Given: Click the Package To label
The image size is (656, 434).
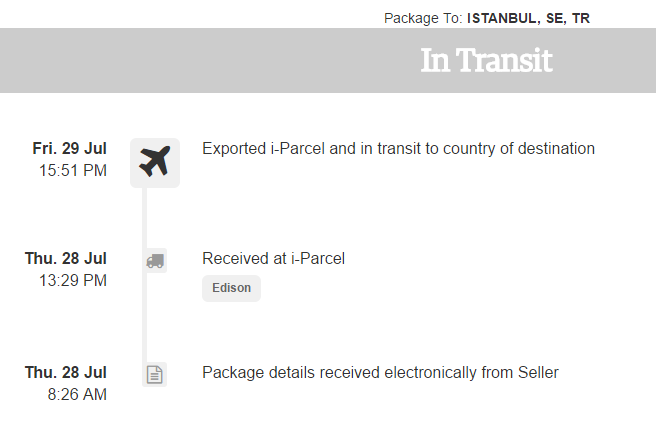Looking at the screenshot, I should 423,18.
